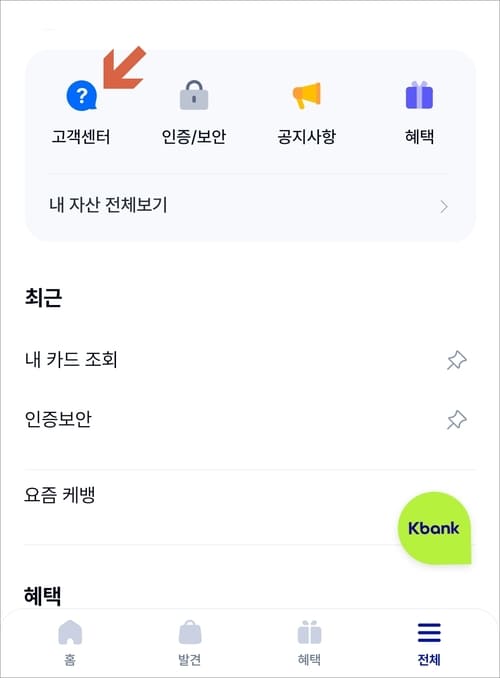The width and height of the screenshot is (500, 678).
Task: Open 내 카드 조회 from recent list
Action: tap(71, 359)
